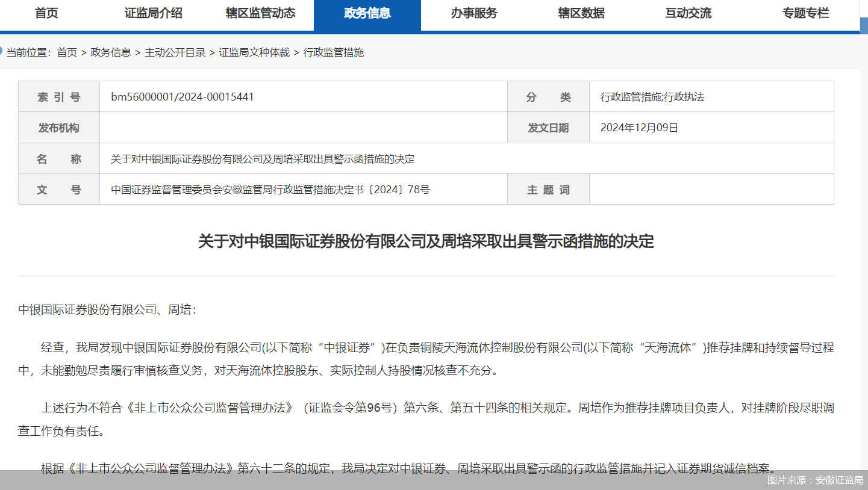Click the 政务信息 breadcrumb link
868x490 pixels.
111,52
